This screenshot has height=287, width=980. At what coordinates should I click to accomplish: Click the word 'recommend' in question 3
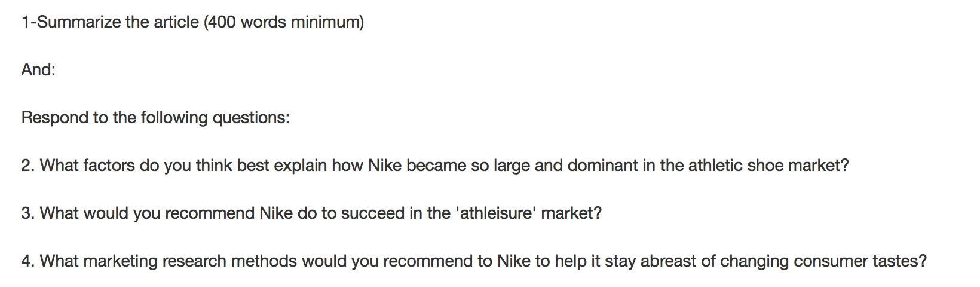point(210,213)
